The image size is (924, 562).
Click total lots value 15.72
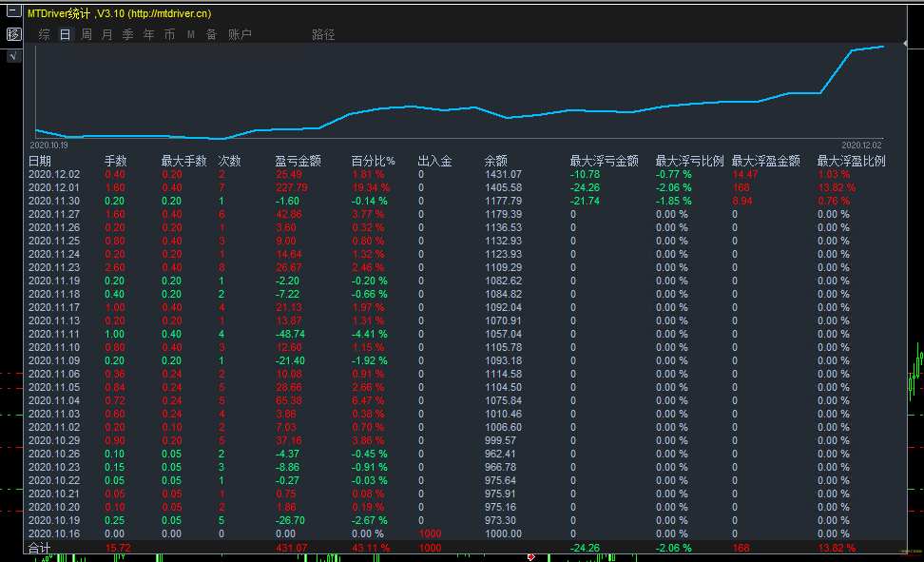[x=117, y=548]
